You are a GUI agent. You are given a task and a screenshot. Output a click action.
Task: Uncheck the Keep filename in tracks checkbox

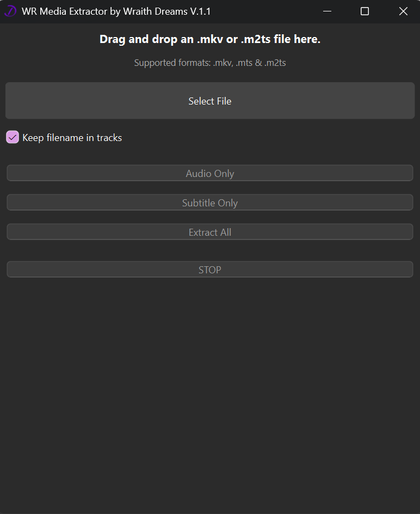click(13, 137)
